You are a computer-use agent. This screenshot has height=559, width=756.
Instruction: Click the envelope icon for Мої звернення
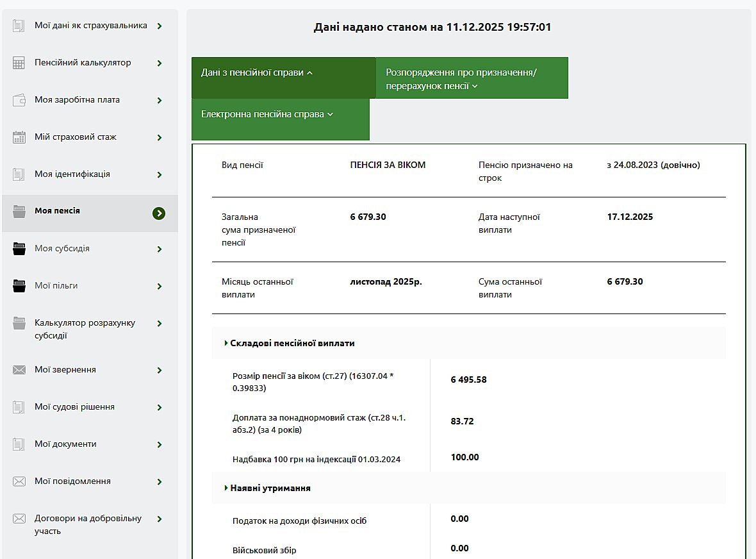click(19, 370)
